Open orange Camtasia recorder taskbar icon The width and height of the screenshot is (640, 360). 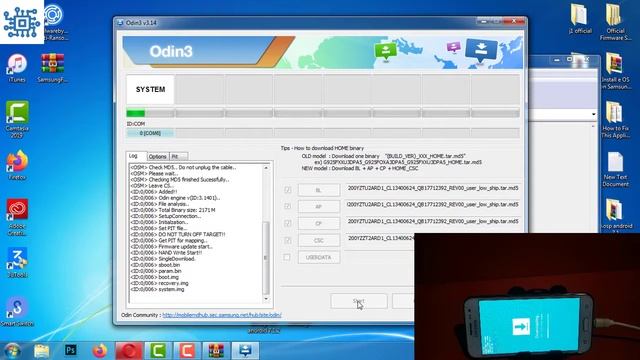[187, 351]
